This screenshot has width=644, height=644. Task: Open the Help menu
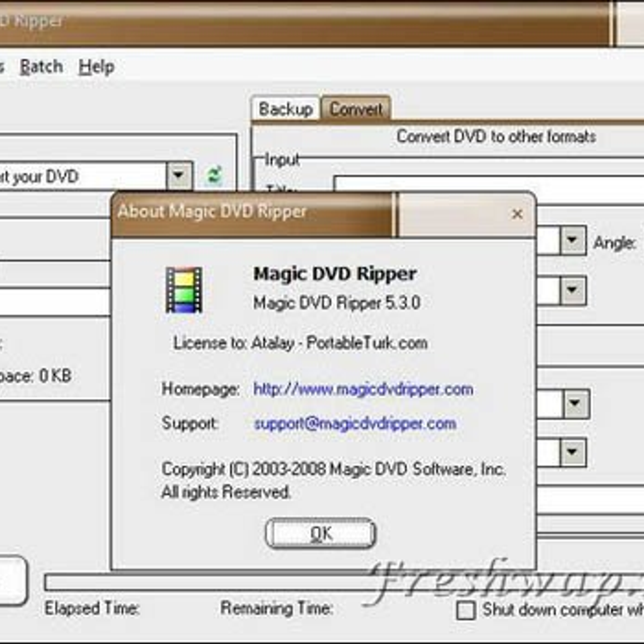tap(97, 67)
